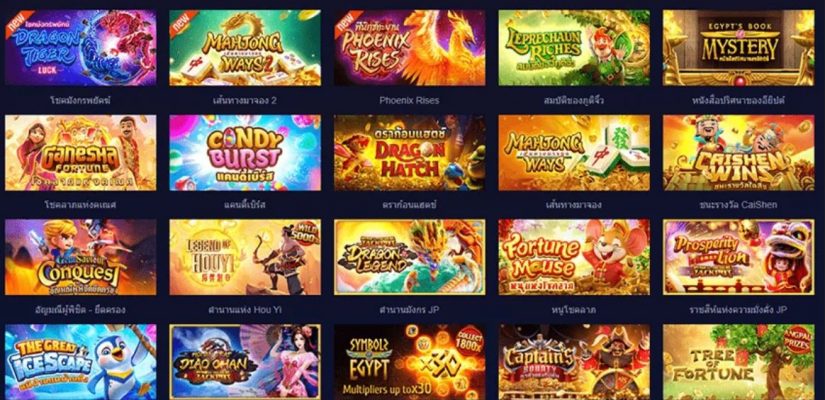The image size is (825, 400).
Task: Click the Phoenix Rises text label
Action: point(409,100)
